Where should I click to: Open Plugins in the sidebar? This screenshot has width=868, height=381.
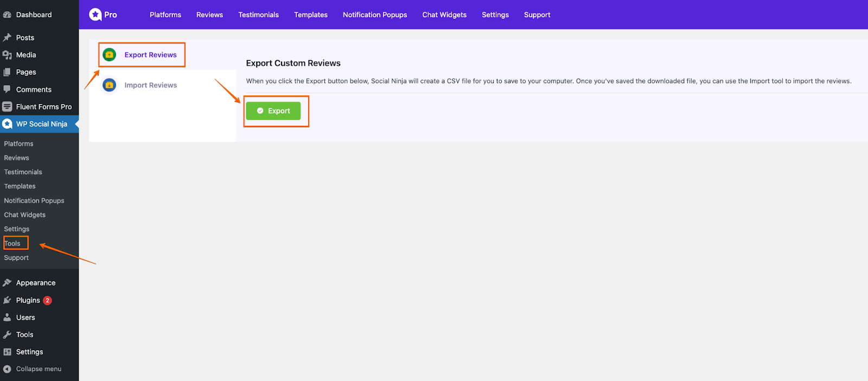[28, 300]
